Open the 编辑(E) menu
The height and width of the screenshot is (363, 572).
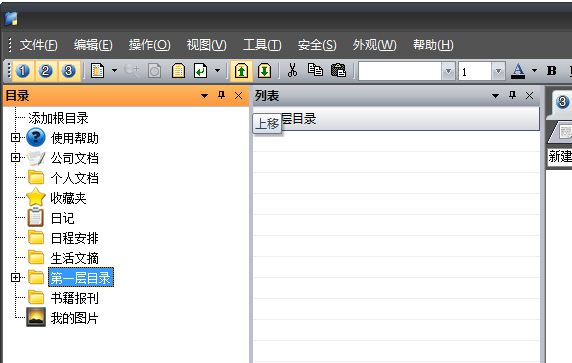(x=93, y=45)
